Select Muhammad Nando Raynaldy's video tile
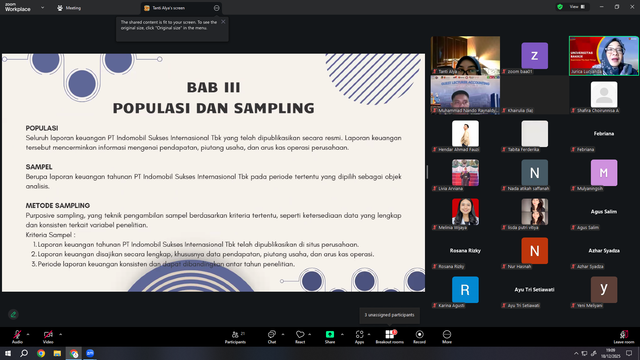 click(465, 95)
